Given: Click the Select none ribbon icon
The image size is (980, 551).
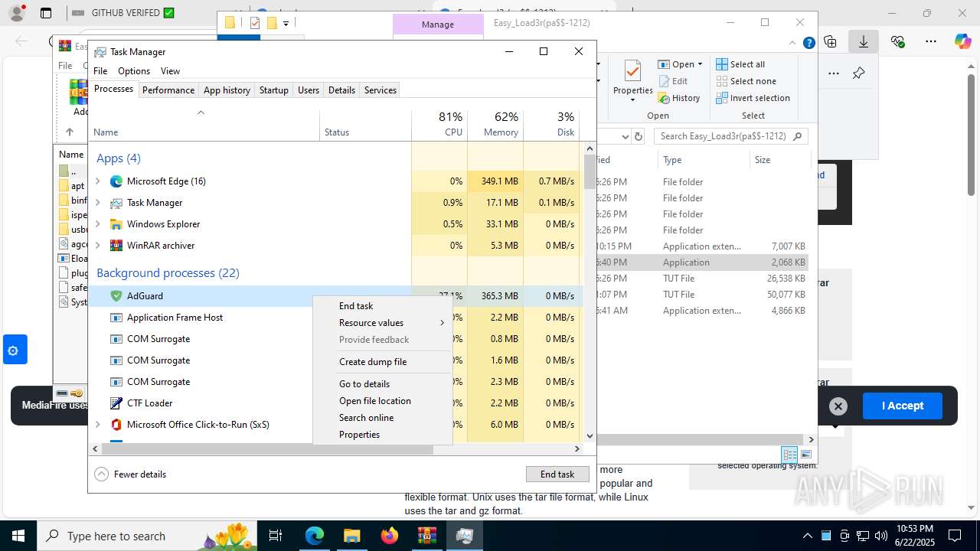Looking at the screenshot, I should click(x=722, y=81).
